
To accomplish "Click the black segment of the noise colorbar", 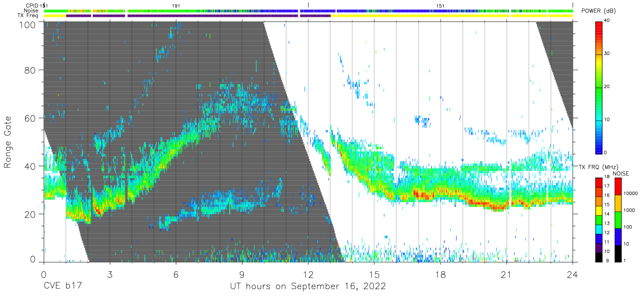I will (x=618, y=252).
